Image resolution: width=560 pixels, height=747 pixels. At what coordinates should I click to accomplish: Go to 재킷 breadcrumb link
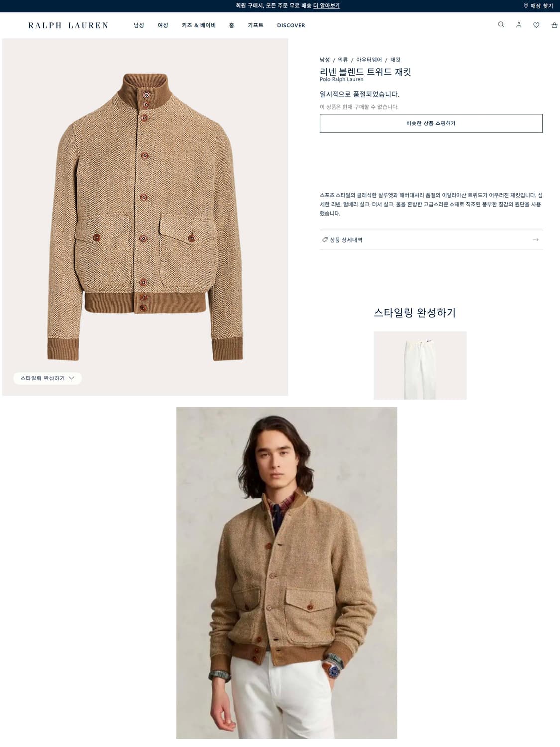coord(395,60)
